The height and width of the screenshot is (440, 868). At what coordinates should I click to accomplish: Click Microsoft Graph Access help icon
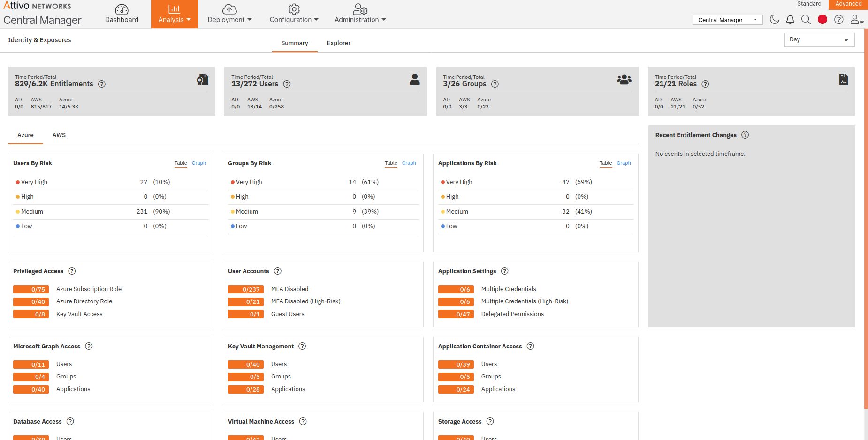pyautogui.click(x=89, y=346)
